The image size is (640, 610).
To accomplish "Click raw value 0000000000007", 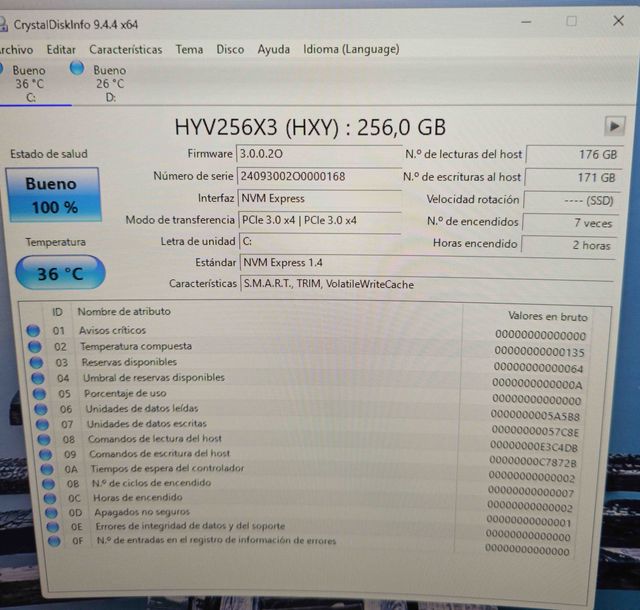I will (x=531, y=493).
